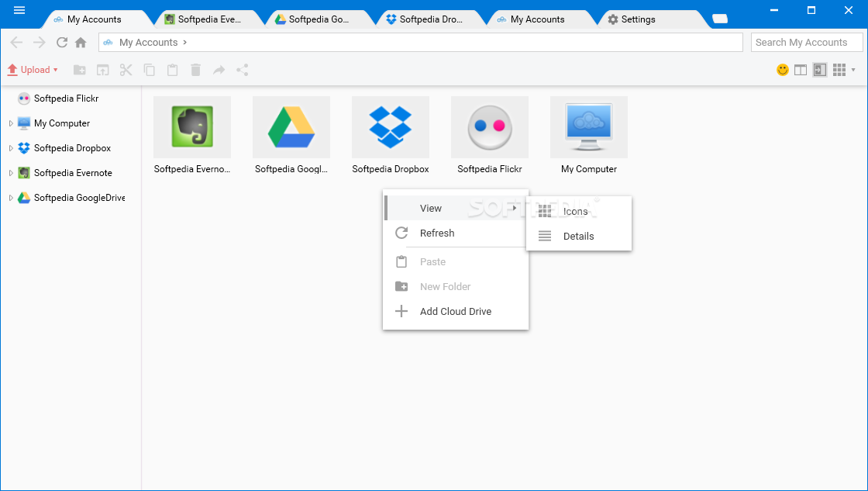
Task: Toggle the dual-pane split view icon
Action: 801,70
